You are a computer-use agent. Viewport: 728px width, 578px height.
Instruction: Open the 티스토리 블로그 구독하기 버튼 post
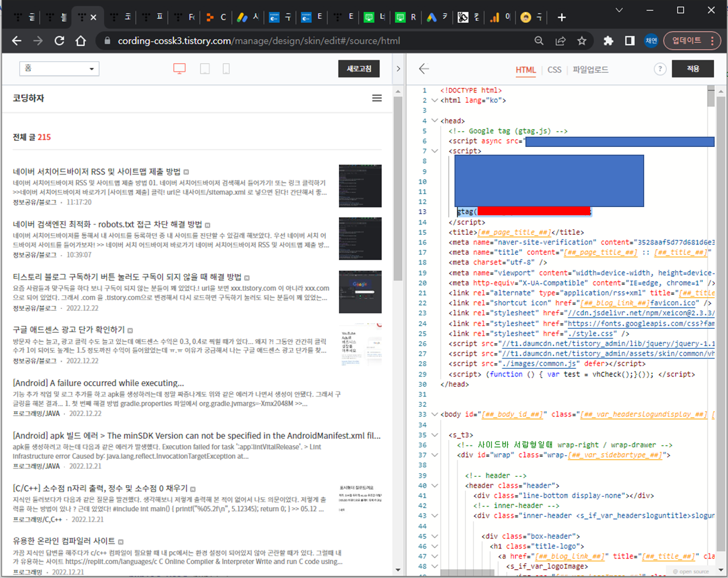(127, 277)
